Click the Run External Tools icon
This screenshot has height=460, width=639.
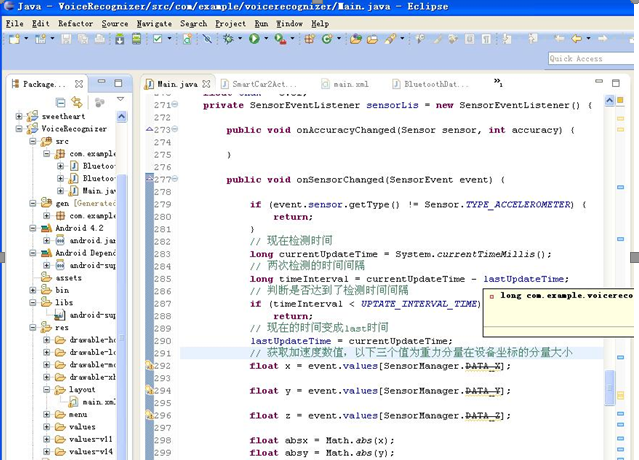tap(280, 39)
